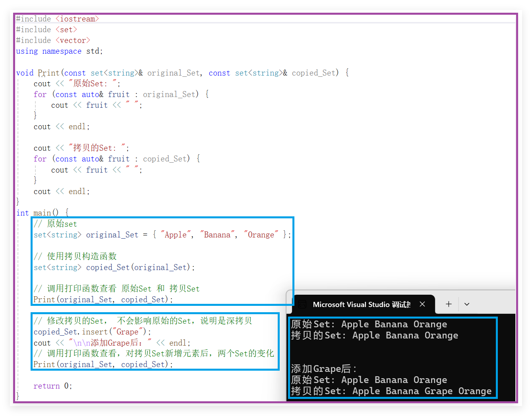Click the 'copied_Set.insert("Grape");' line
This screenshot has width=532, height=416.
pyautogui.click(x=92, y=332)
